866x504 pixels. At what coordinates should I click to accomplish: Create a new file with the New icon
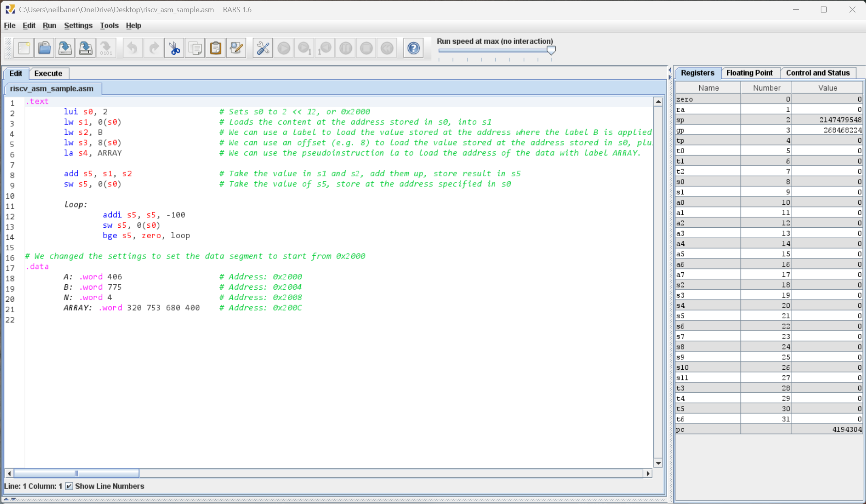[x=24, y=48]
